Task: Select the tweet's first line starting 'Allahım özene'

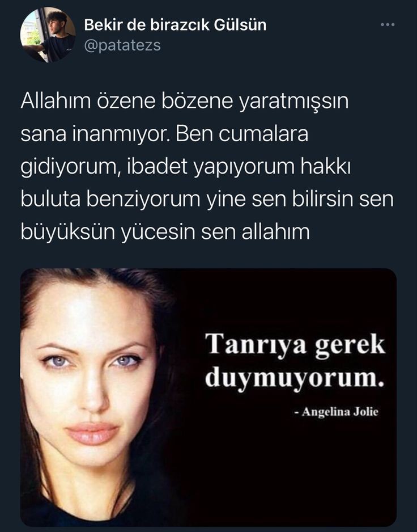Action: click(185, 102)
